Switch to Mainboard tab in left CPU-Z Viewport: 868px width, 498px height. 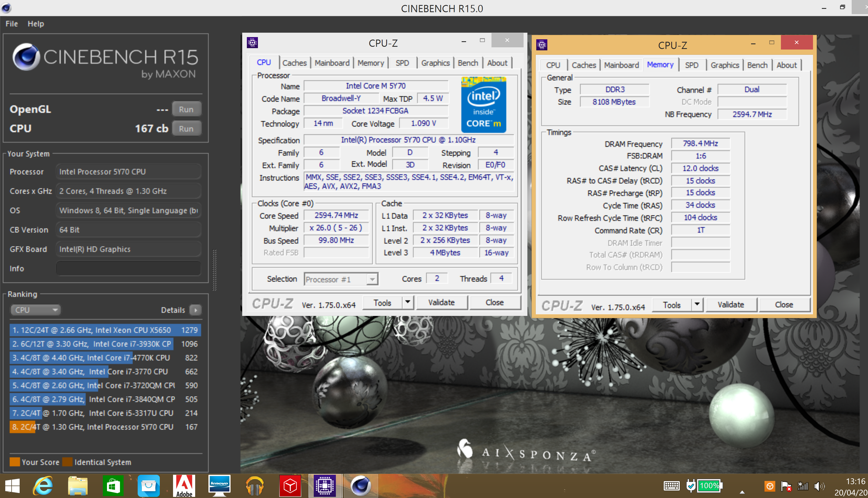tap(332, 63)
